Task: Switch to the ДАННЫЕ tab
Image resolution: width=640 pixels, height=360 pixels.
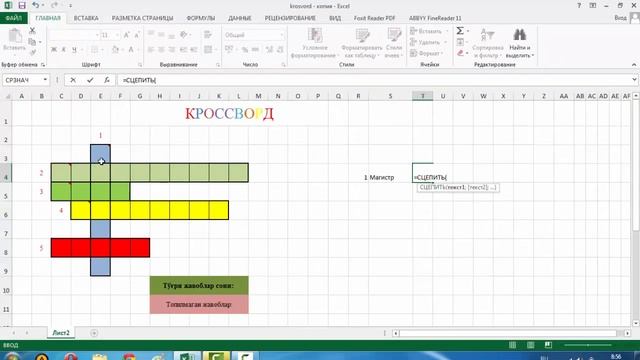Action: pyautogui.click(x=240, y=18)
